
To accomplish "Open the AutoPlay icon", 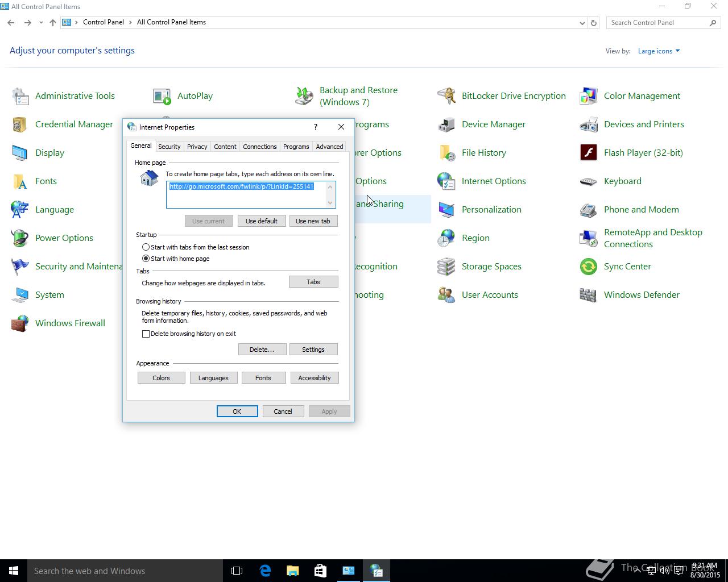I will [x=162, y=96].
